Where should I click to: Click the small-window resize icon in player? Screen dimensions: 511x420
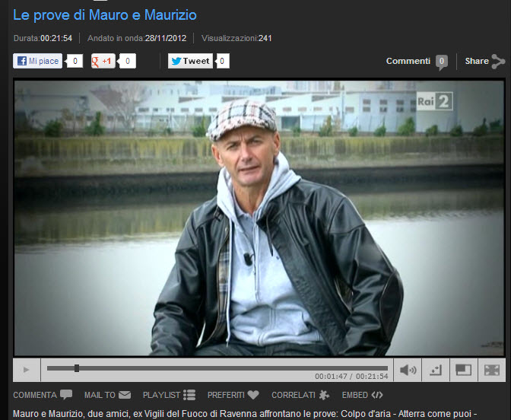pyautogui.click(x=435, y=370)
